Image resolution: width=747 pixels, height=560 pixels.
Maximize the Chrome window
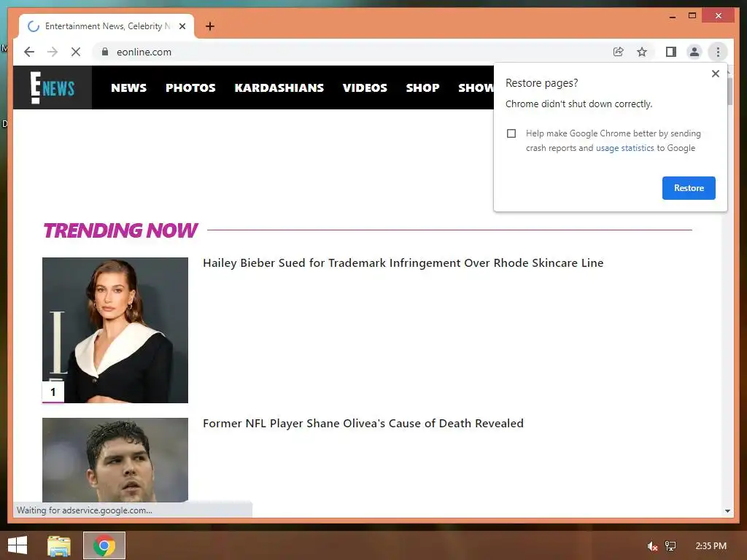(x=692, y=16)
